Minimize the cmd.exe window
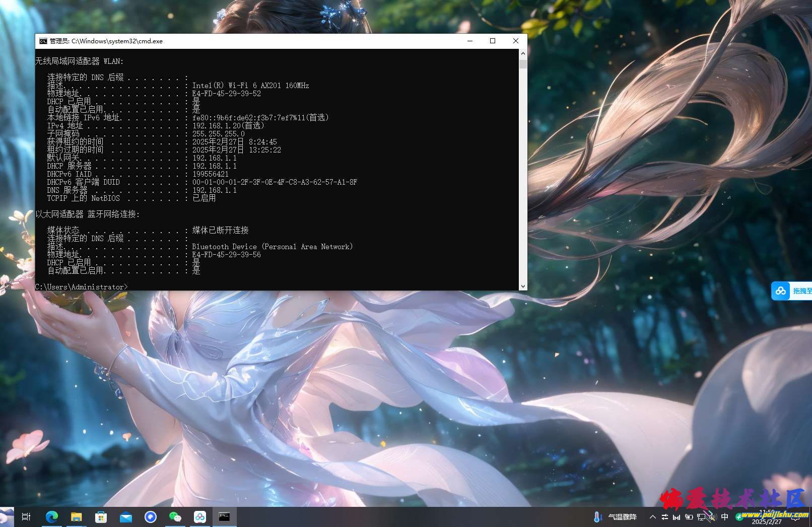The image size is (812, 527). click(470, 41)
